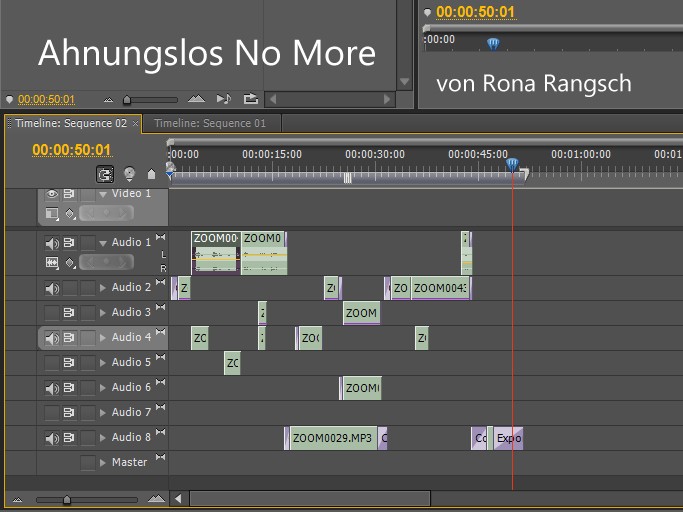Switch to Timeline: Sequence 01 tab
The image size is (683, 512).
point(210,123)
